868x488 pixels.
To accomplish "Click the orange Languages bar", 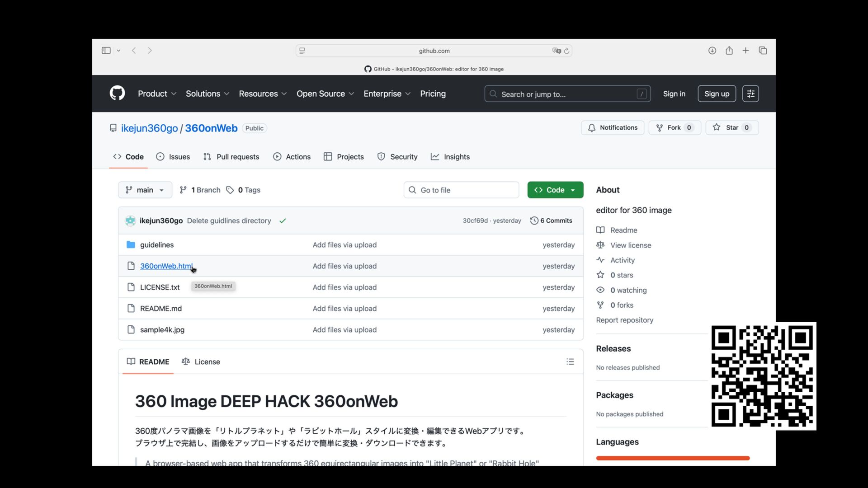I will click(x=673, y=458).
